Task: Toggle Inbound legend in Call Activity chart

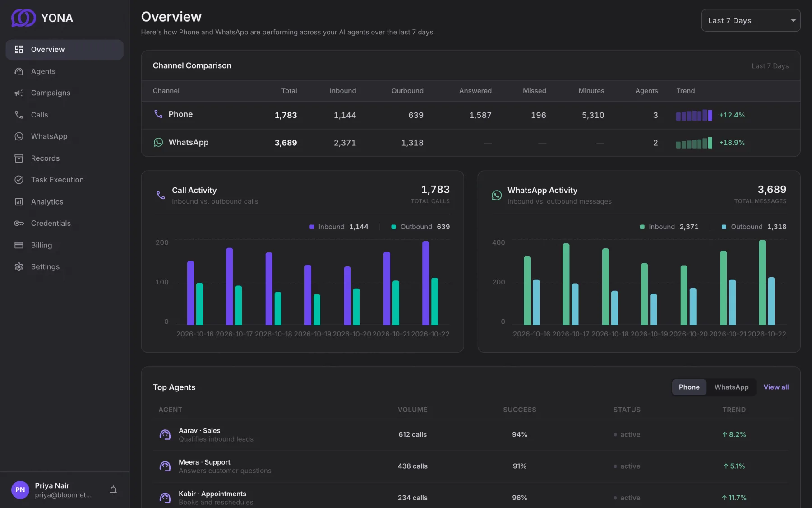Action: (x=339, y=227)
